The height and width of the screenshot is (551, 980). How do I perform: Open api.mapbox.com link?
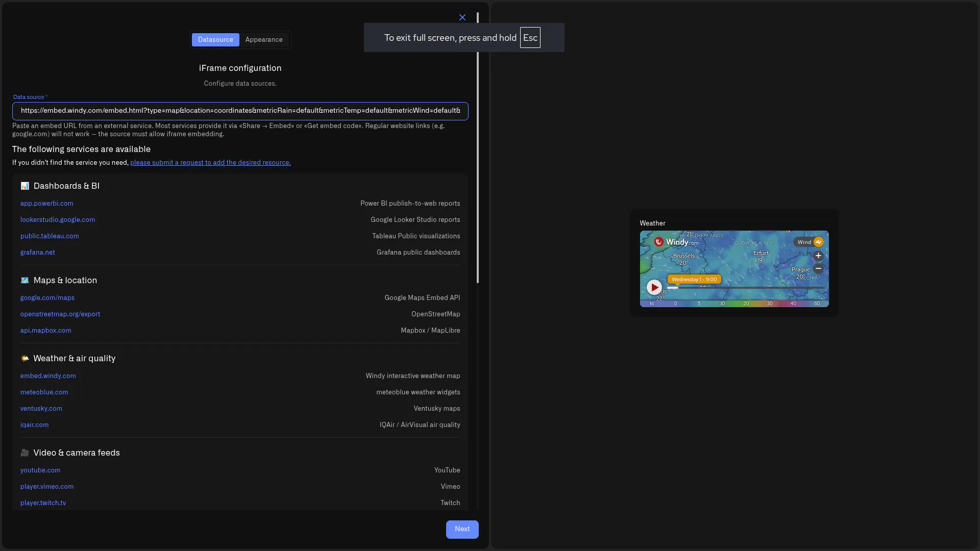(46, 331)
